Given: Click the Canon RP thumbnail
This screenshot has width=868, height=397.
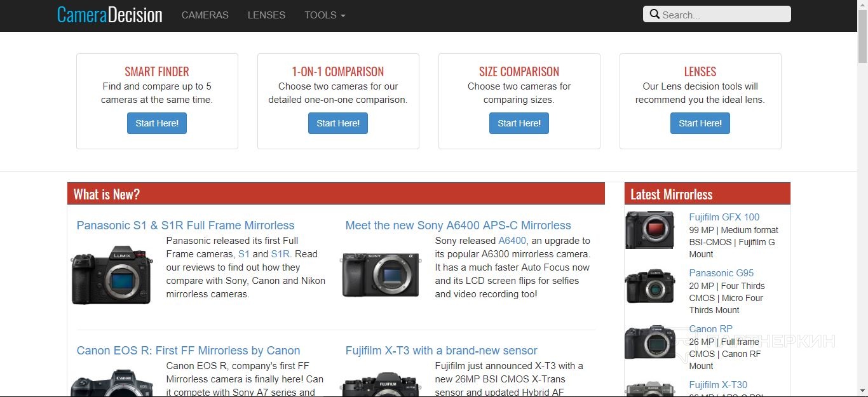Looking at the screenshot, I should 649,342.
